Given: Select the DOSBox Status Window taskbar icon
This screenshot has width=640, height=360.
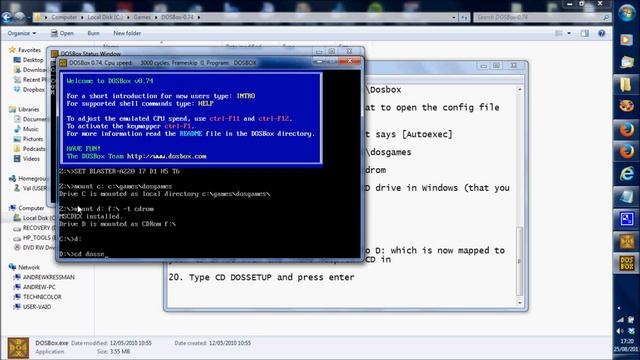Looking at the screenshot, I should tap(627, 241).
